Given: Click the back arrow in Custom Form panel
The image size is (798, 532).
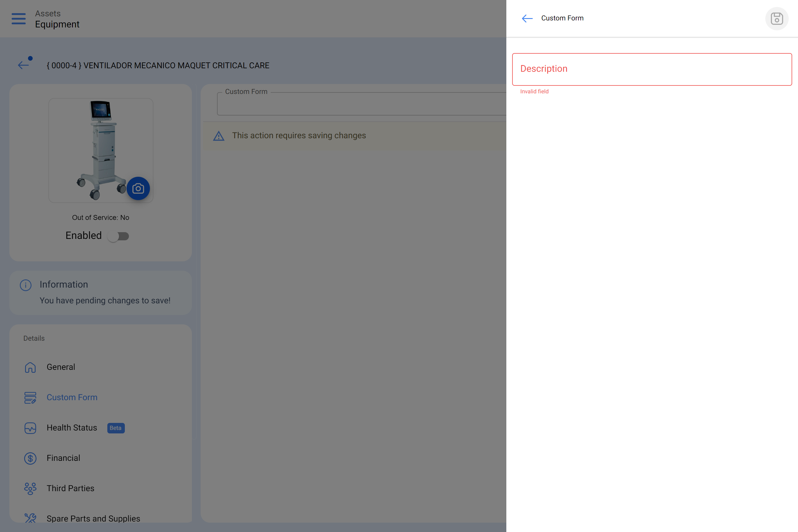Looking at the screenshot, I should (x=527, y=18).
